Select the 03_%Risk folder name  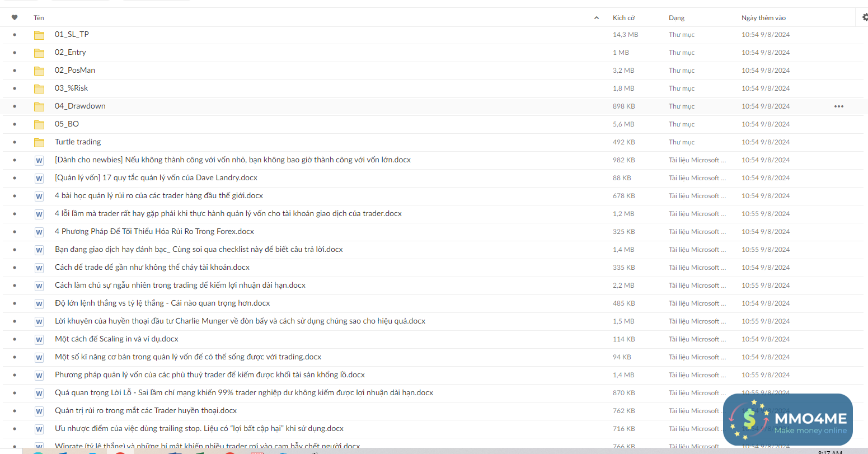coord(71,88)
